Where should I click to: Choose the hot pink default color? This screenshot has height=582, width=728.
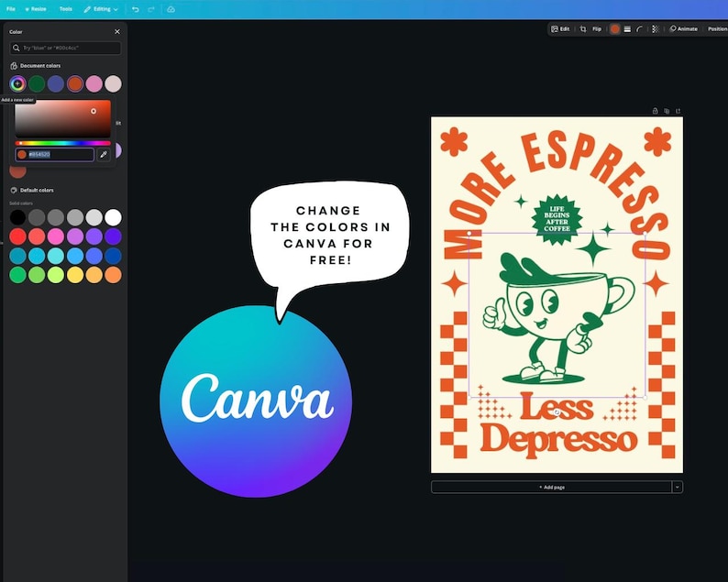coord(56,236)
